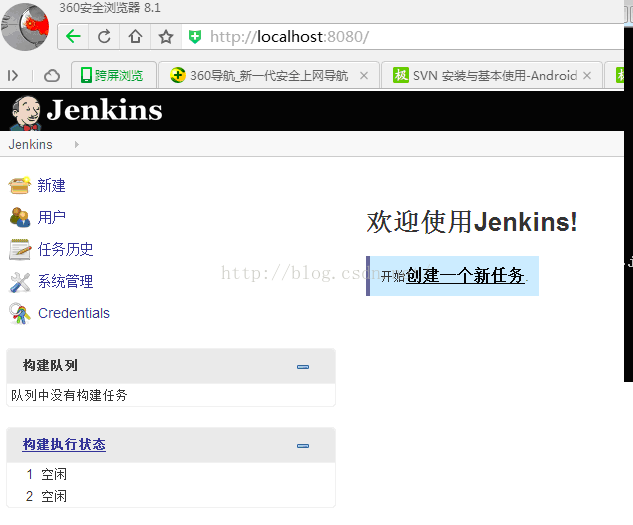Click the 用户 people icon
The width and height of the screenshot is (633, 525).
tap(20, 217)
